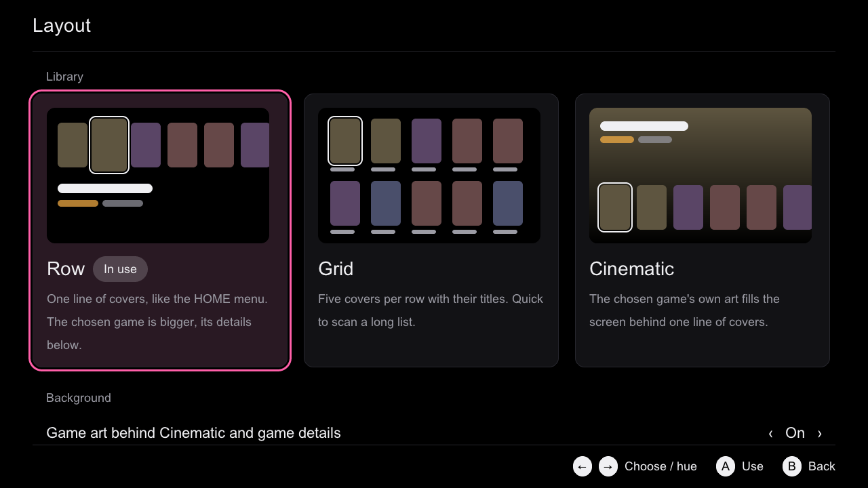The image size is (868, 488).
Task: Choose the Grid library layout card
Action: tap(431, 230)
